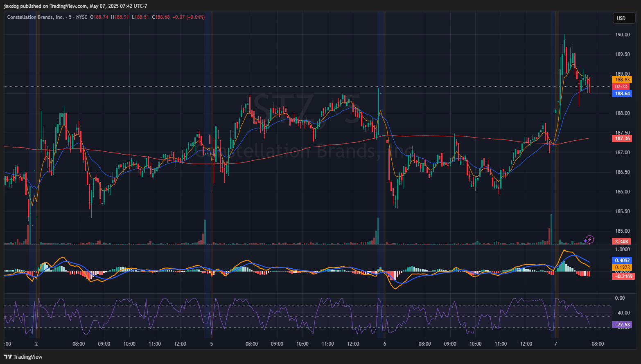This screenshot has height=364, width=641.
Task: Click the −0.07 (−0.04%) change value
Action: coord(189,17)
